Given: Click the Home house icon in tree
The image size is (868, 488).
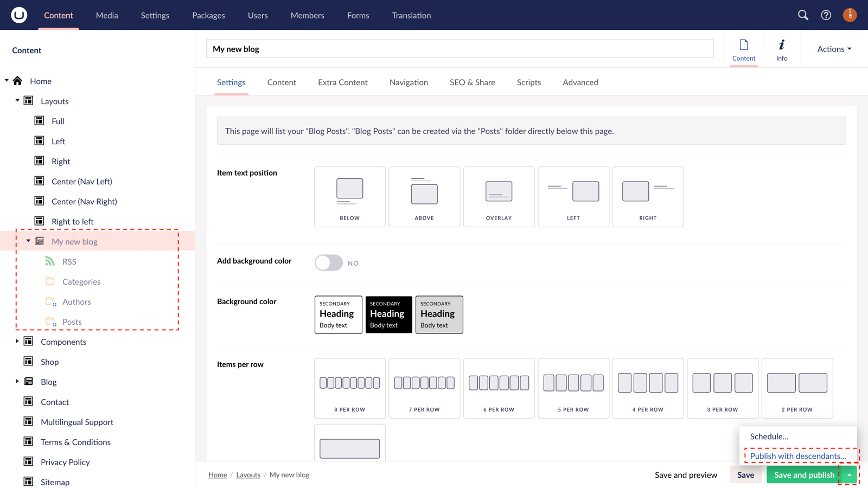Looking at the screenshot, I should [x=18, y=81].
